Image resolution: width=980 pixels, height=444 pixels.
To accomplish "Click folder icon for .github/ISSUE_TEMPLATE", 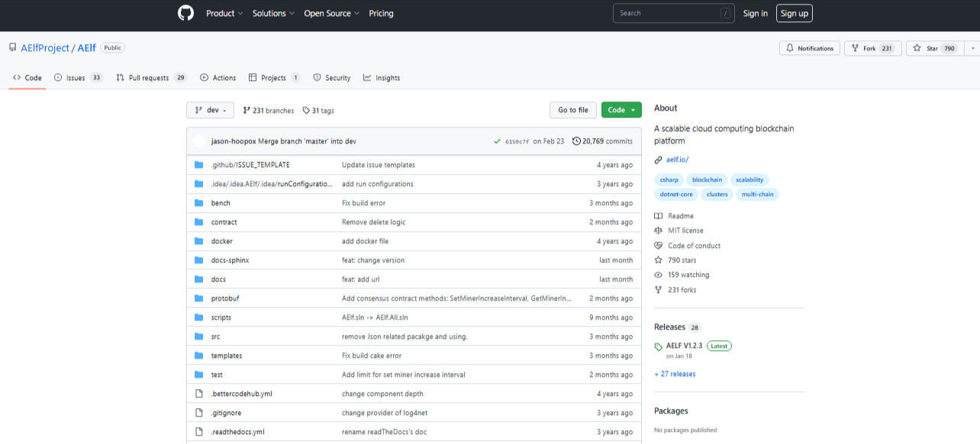I will pos(198,165).
